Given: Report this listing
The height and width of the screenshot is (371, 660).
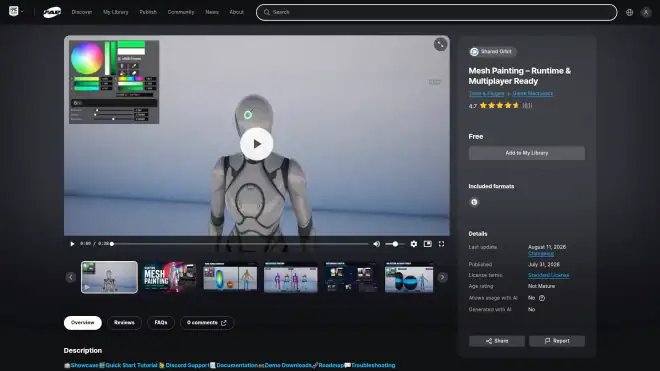Looking at the screenshot, I should [556, 341].
